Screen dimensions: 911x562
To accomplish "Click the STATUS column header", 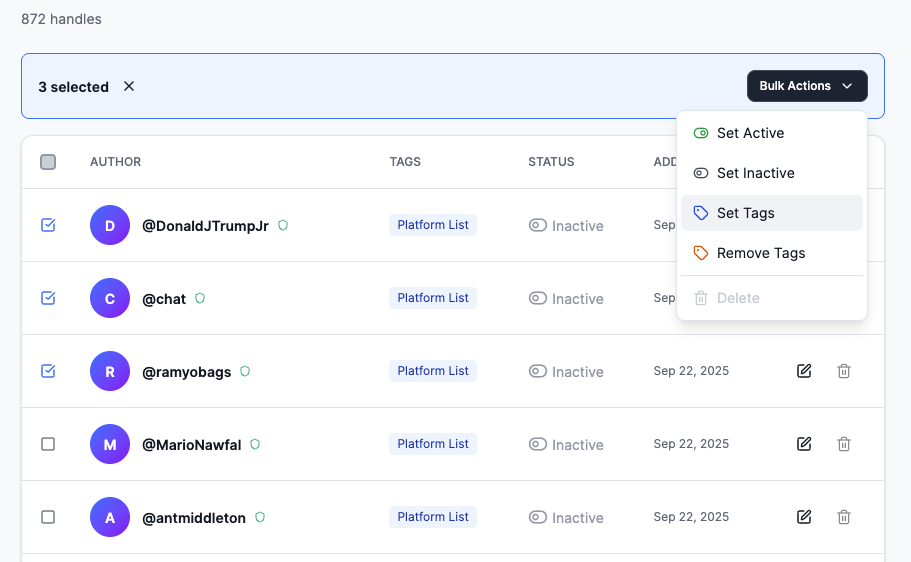I will (551, 162).
